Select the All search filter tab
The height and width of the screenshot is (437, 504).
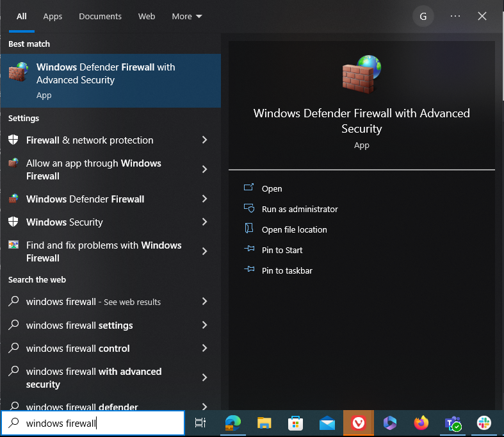(22, 17)
